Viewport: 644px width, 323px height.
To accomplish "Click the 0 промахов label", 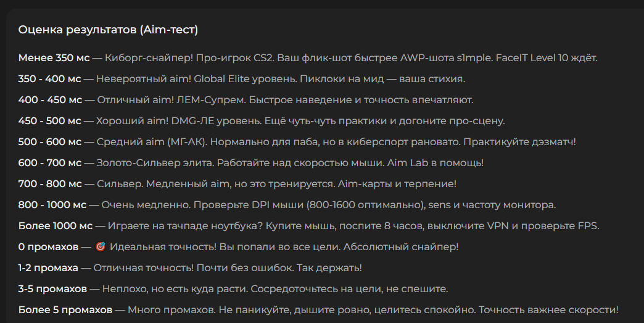I will (48, 247).
